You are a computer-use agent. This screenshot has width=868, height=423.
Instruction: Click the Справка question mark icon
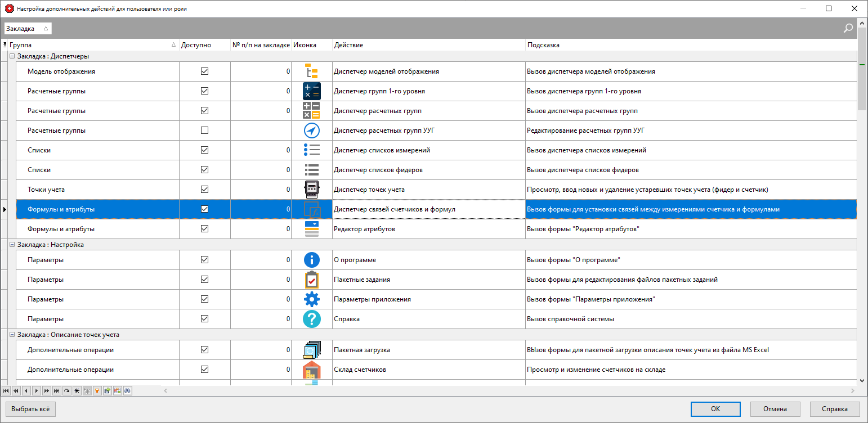point(311,318)
